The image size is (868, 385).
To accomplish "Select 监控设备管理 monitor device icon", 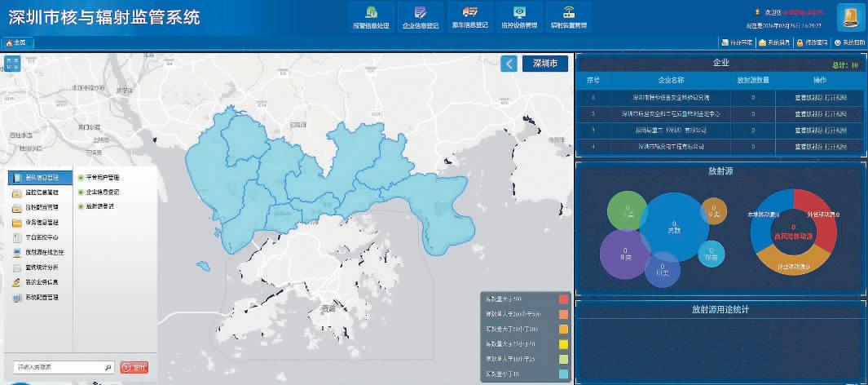I will click(x=519, y=13).
